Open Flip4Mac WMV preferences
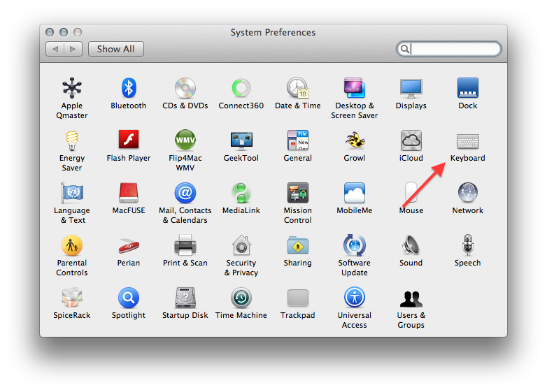 coord(185,140)
